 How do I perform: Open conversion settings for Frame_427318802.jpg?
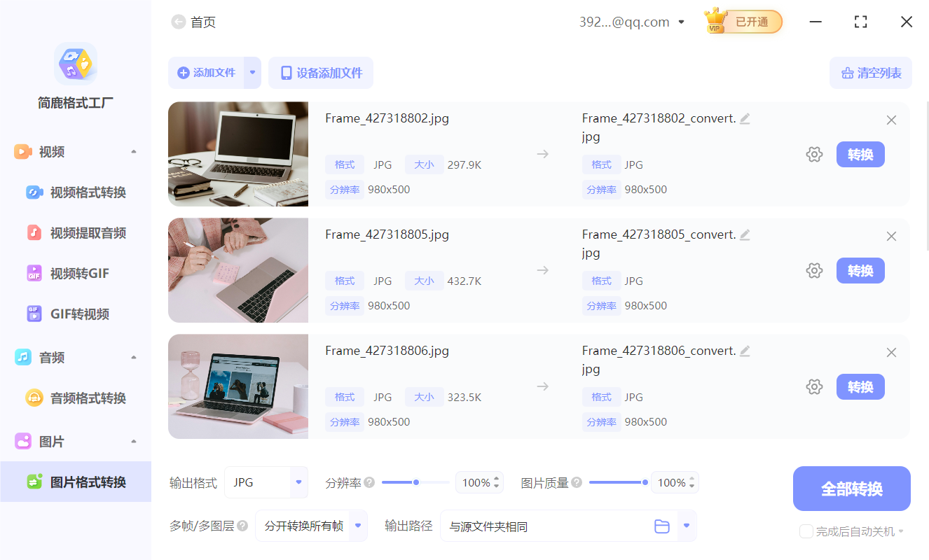[x=814, y=154]
